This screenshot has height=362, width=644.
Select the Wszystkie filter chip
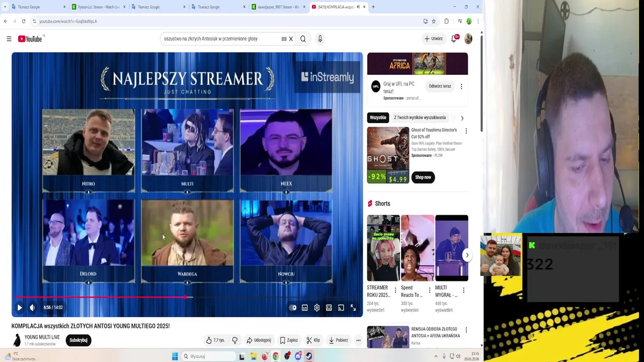378,118
